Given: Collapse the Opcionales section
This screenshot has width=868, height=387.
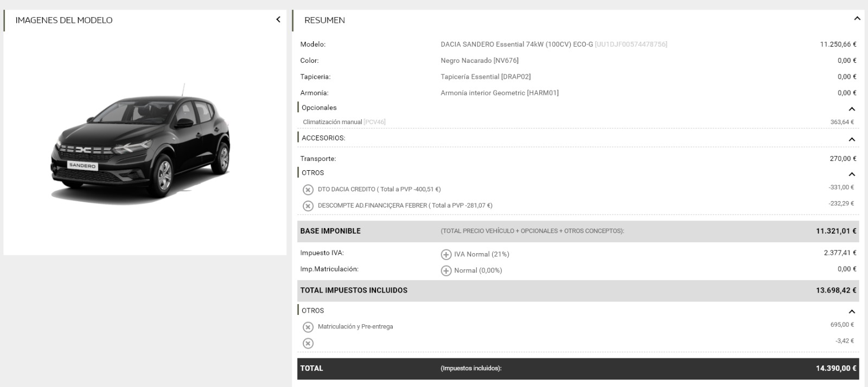Looking at the screenshot, I should coord(852,109).
